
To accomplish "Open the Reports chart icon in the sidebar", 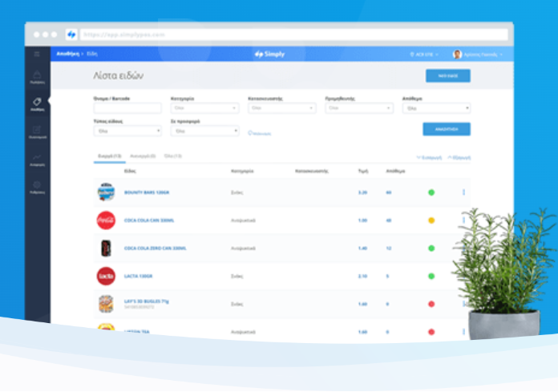I will [x=37, y=158].
